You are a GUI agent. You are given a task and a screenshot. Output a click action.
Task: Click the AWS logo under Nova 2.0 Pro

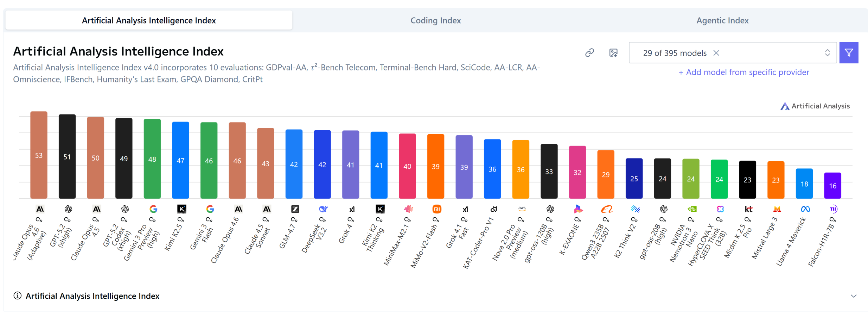point(522,209)
